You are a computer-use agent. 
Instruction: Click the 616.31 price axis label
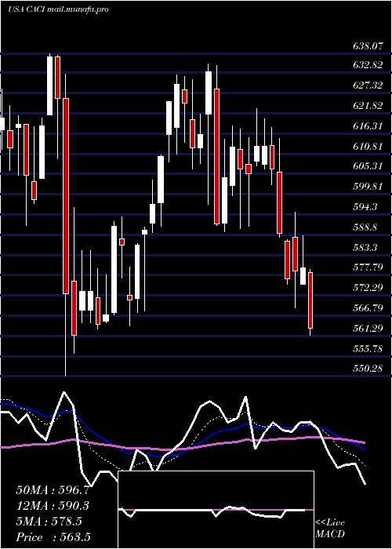point(367,125)
